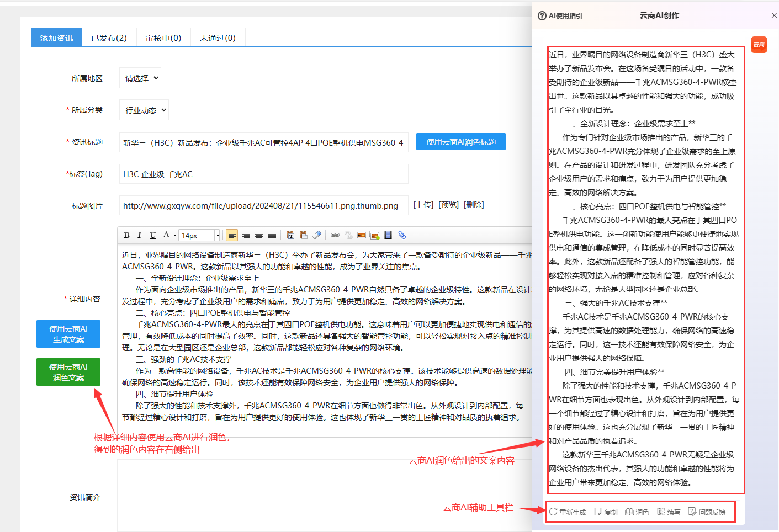
Task: Insert a hyperlink via the link icon
Action: coord(335,235)
